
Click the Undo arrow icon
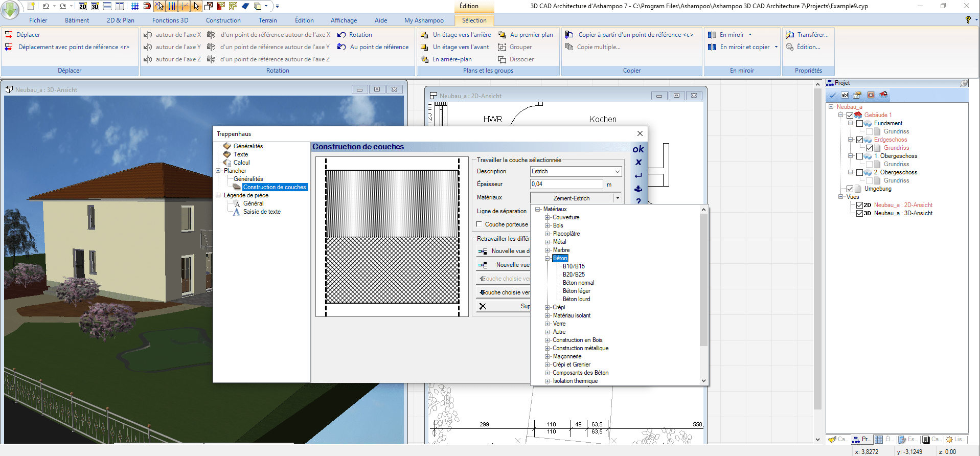click(x=46, y=6)
